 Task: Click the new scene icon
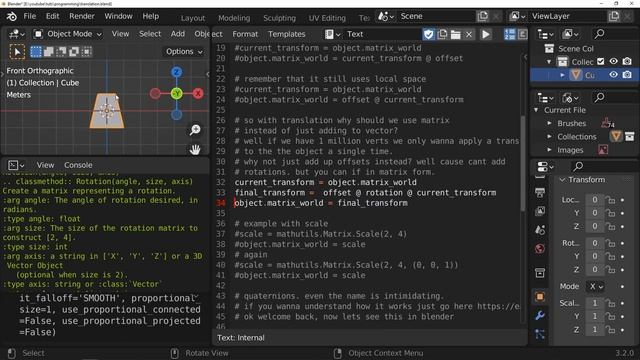click(x=483, y=16)
